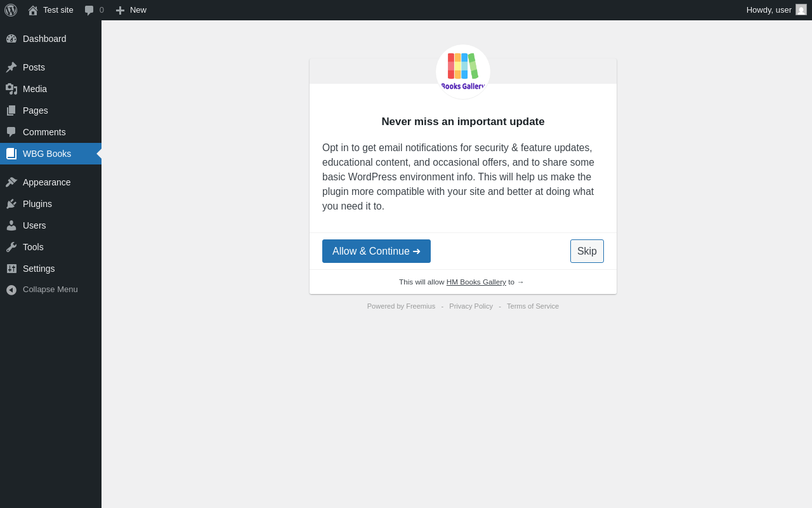Open the Users menu

[x=51, y=225]
